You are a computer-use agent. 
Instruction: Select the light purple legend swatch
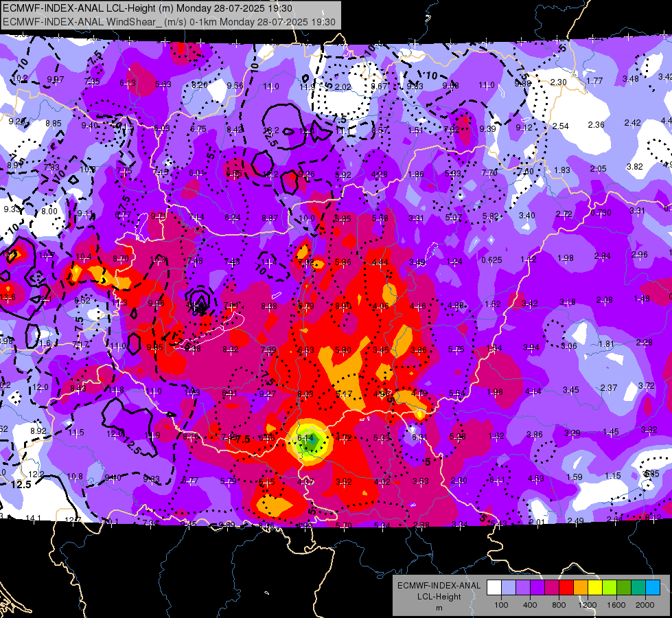pos(523,588)
